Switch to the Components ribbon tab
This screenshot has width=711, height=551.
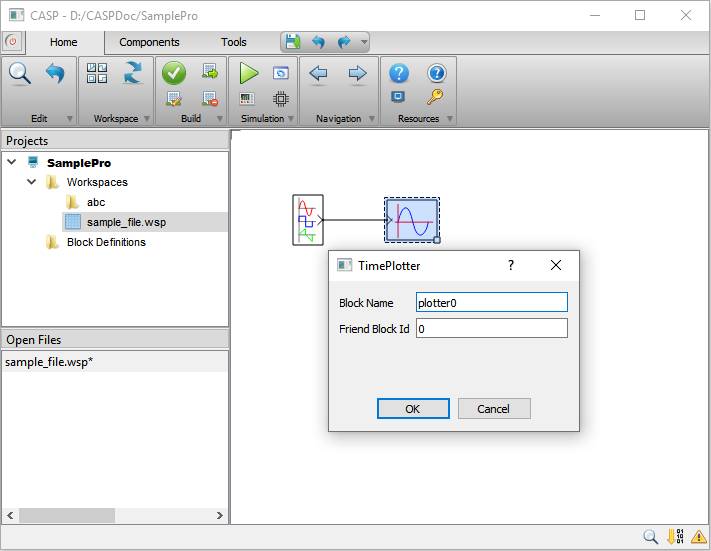149,42
